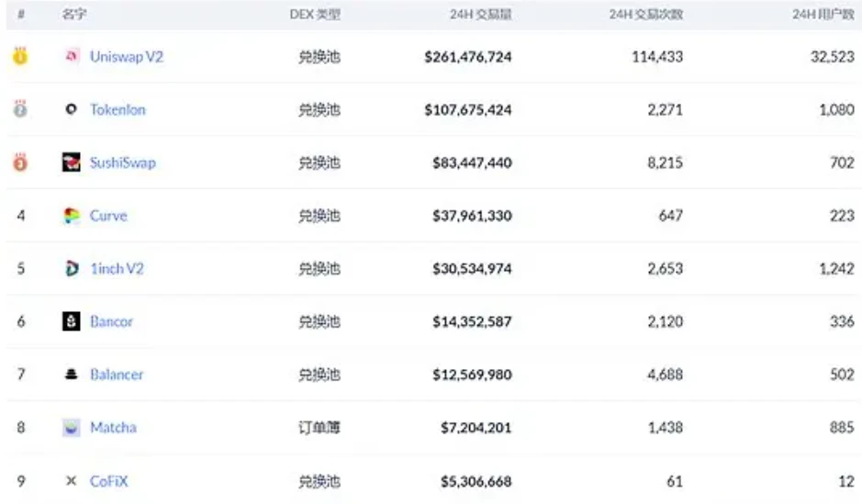The height and width of the screenshot is (504, 862).
Task: Click the Curve logo icon
Action: coord(72,217)
